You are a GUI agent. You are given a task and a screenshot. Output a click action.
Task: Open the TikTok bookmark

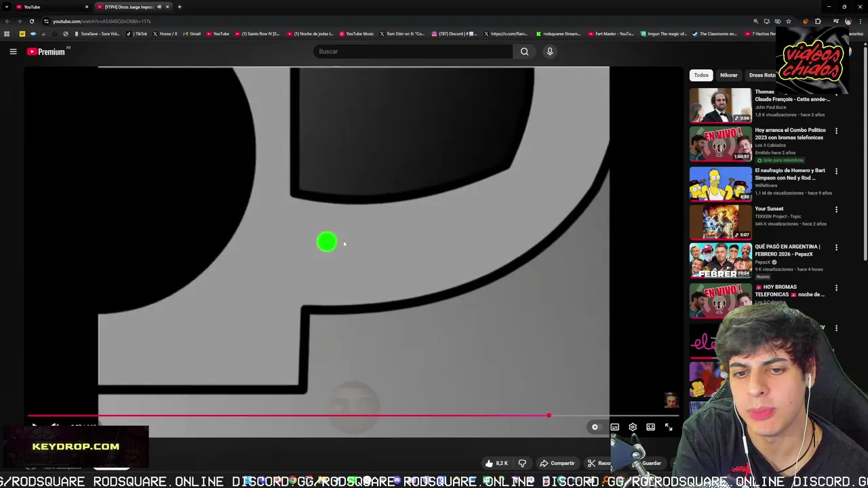click(x=137, y=34)
